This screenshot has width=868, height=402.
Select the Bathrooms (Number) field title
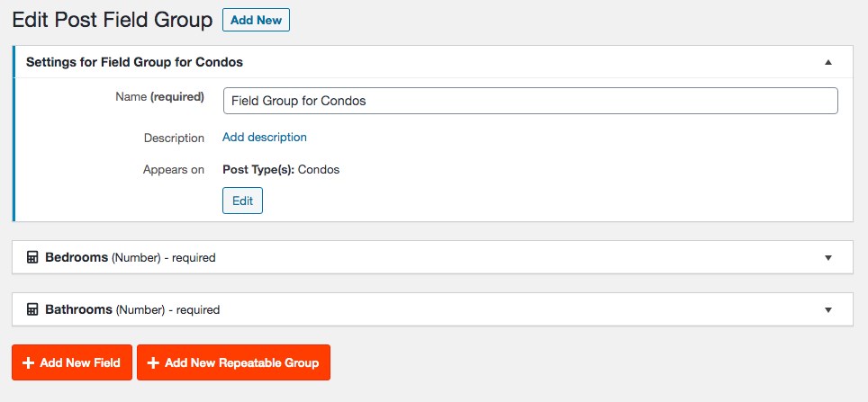click(105, 309)
